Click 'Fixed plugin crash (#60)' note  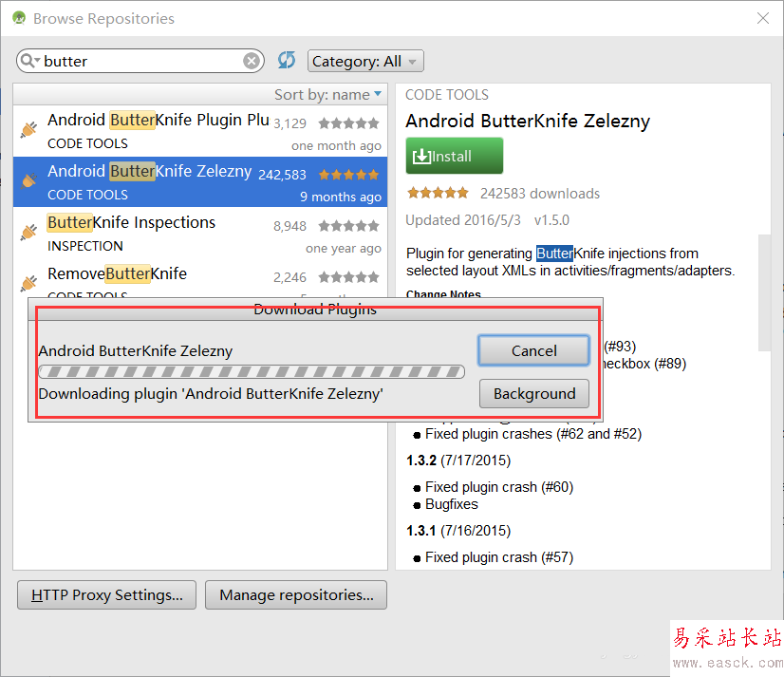pos(499,487)
